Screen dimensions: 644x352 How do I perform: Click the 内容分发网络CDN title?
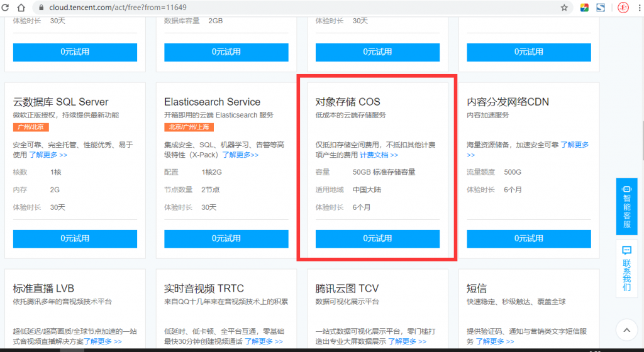pyautogui.click(x=508, y=102)
